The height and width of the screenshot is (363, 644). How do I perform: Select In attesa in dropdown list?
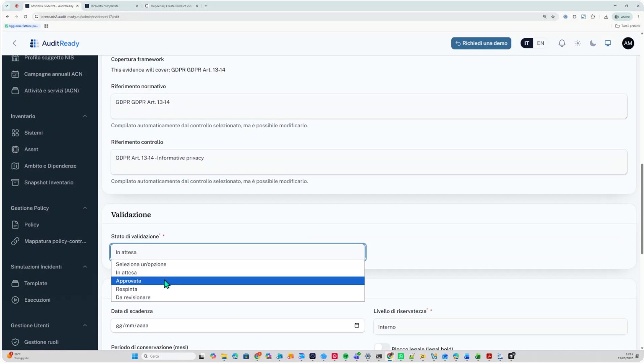238,273
